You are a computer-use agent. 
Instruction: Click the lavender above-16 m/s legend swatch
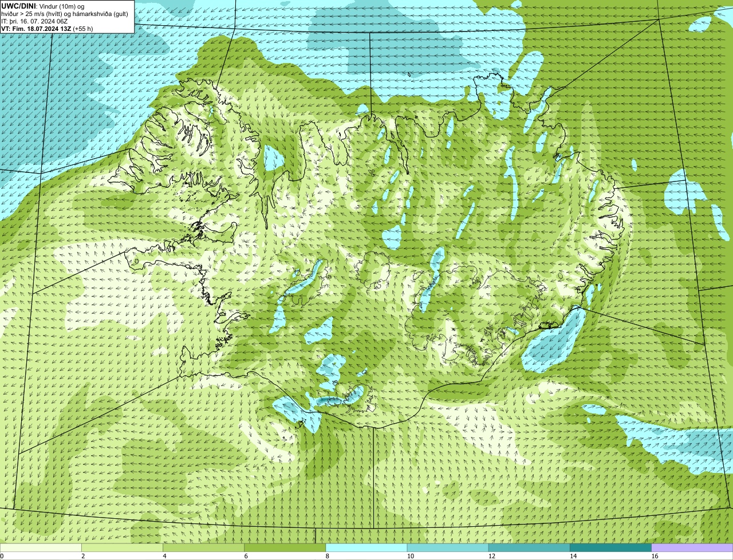(x=692, y=547)
